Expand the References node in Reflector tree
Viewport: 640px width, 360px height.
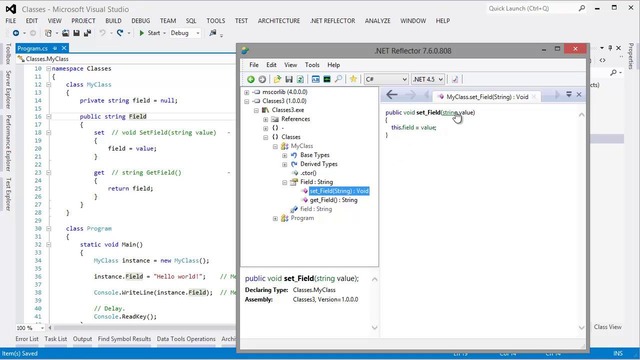(266, 119)
